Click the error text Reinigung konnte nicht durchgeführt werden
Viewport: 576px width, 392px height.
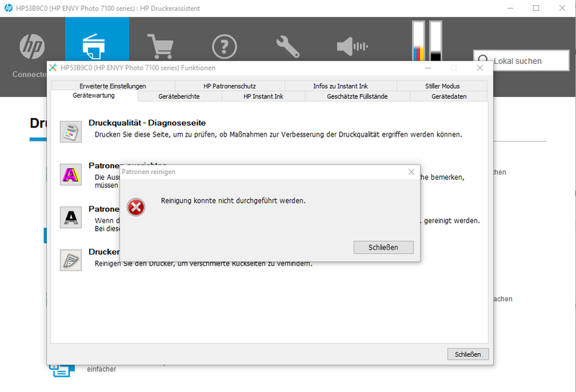point(233,201)
